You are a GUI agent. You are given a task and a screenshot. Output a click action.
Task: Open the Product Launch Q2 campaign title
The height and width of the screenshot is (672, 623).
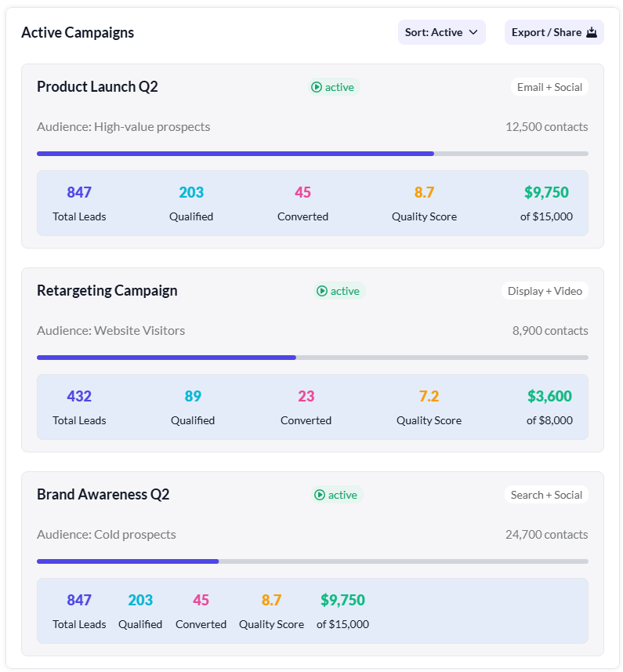tap(97, 87)
